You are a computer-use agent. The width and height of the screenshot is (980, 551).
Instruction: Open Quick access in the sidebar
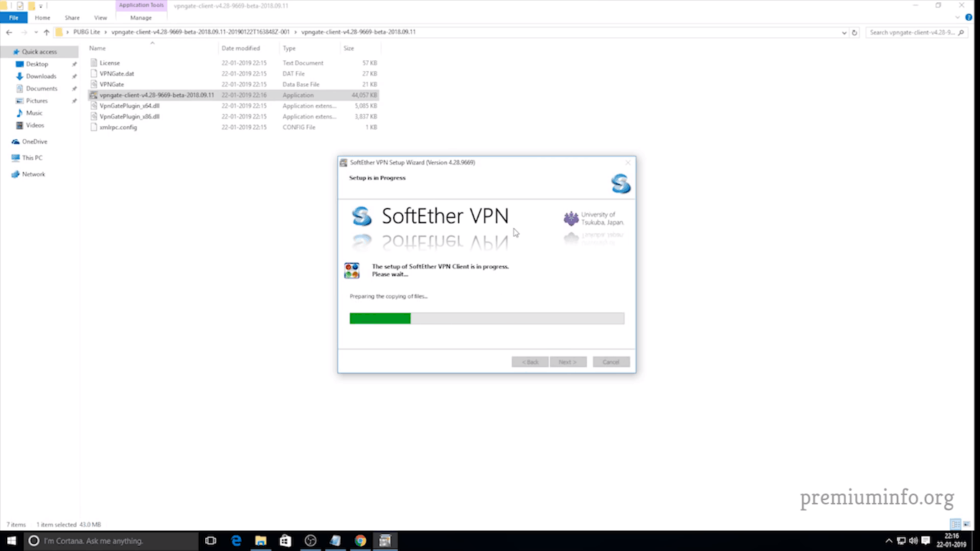point(39,52)
